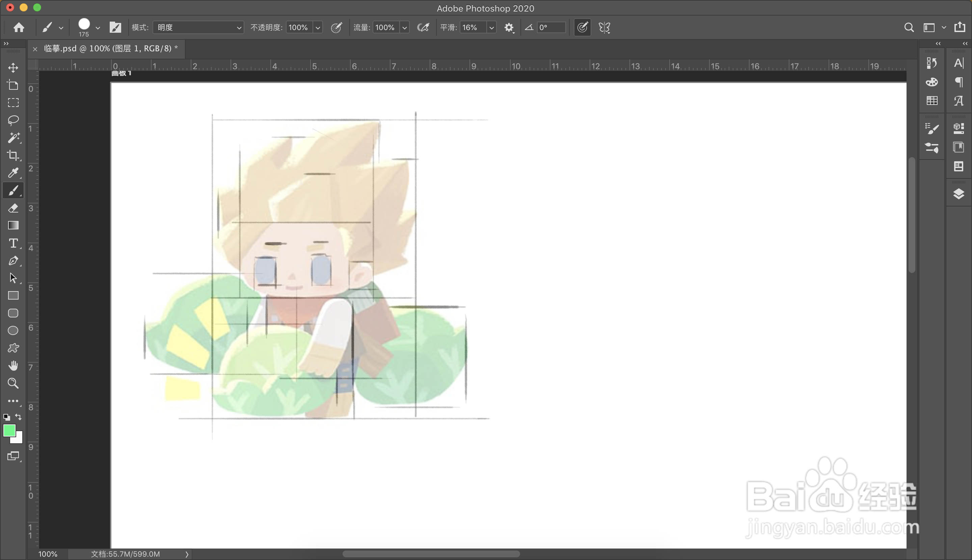Open the Layers panel icon
The height and width of the screenshot is (560, 972).
(x=958, y=194)
